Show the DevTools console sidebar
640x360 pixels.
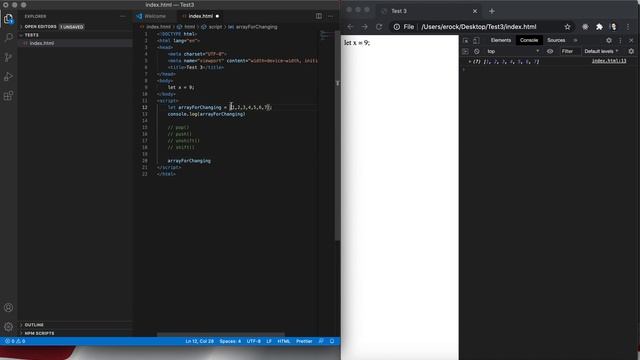466,51
